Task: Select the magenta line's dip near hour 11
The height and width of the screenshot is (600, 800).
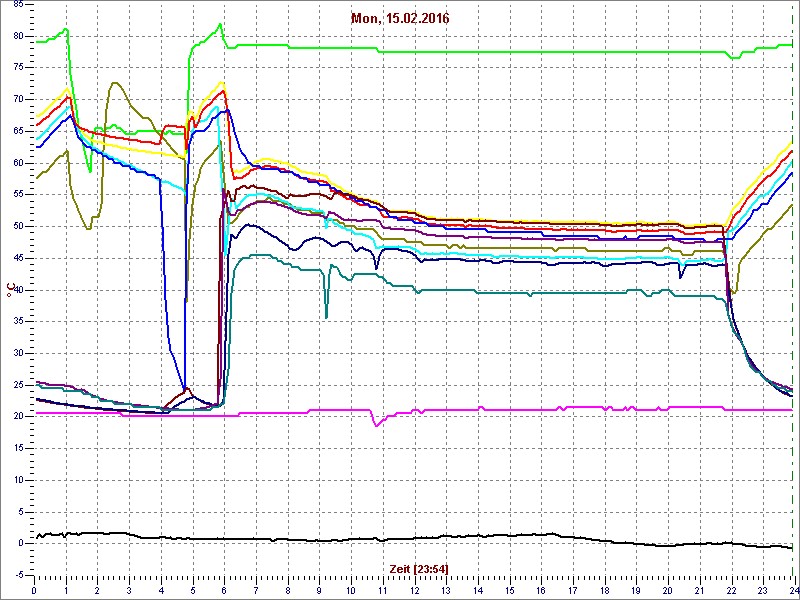Action: click(377, 425)
